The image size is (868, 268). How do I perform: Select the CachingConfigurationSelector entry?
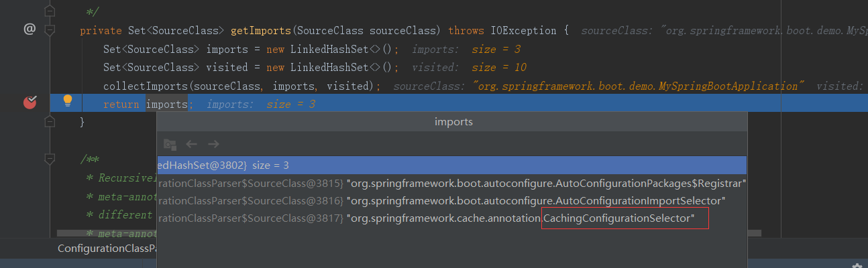pyautogui.click(x=624, y=219)
